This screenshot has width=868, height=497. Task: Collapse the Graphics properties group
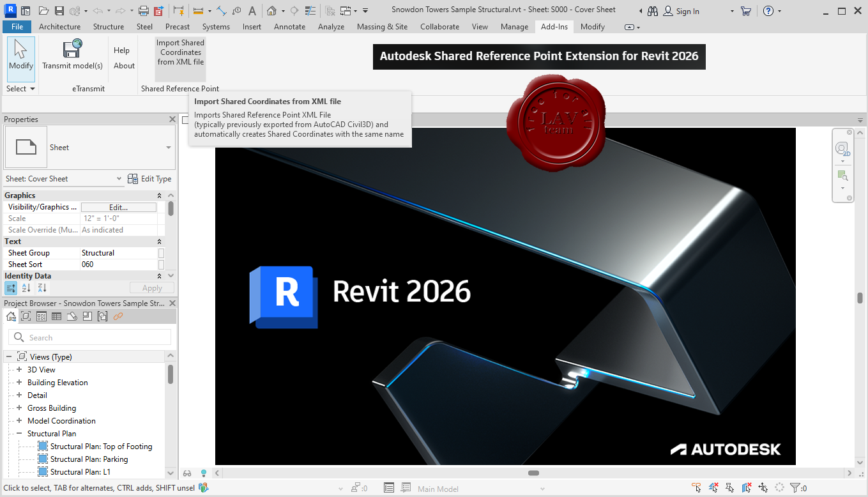pos(160,195)
